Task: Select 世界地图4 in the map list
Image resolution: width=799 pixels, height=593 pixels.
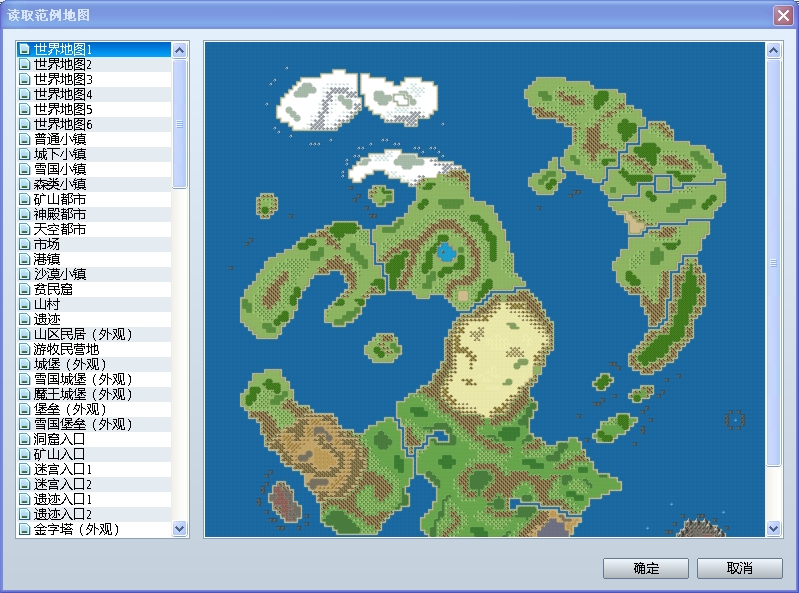Action: click(x=94, y=94)
